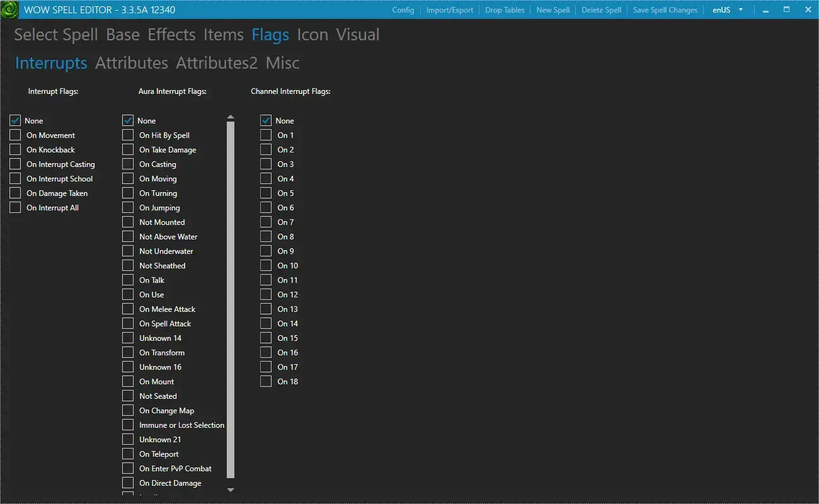Click the green app logo icon
The height and width of the screenshot is (504, 819).
tap(10, 9)
